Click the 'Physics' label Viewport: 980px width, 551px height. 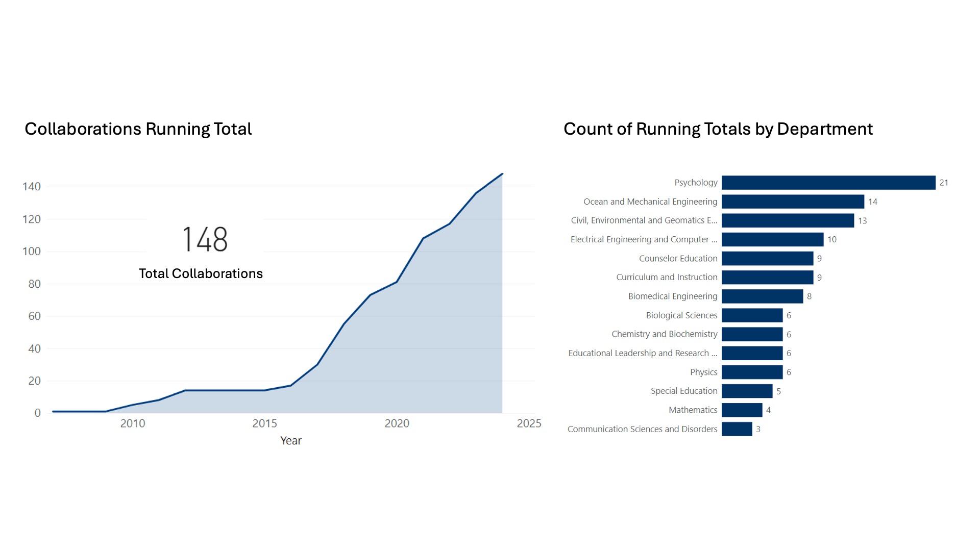coord(703,372)
